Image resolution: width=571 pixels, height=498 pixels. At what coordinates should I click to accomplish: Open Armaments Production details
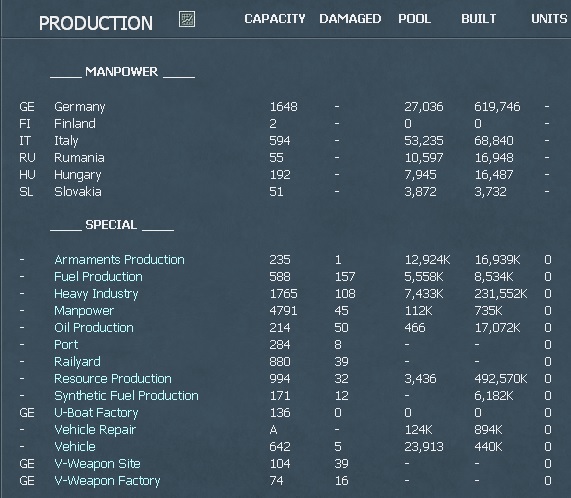[x=119, y=260]
